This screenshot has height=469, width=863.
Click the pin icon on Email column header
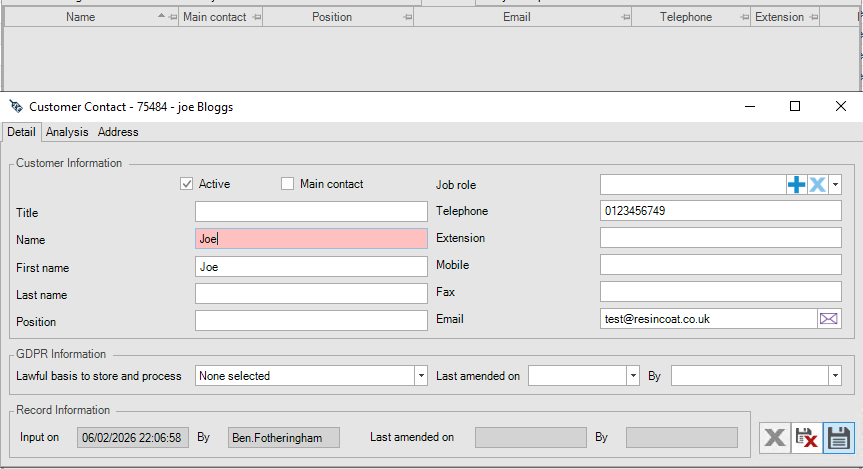point(625,18)
